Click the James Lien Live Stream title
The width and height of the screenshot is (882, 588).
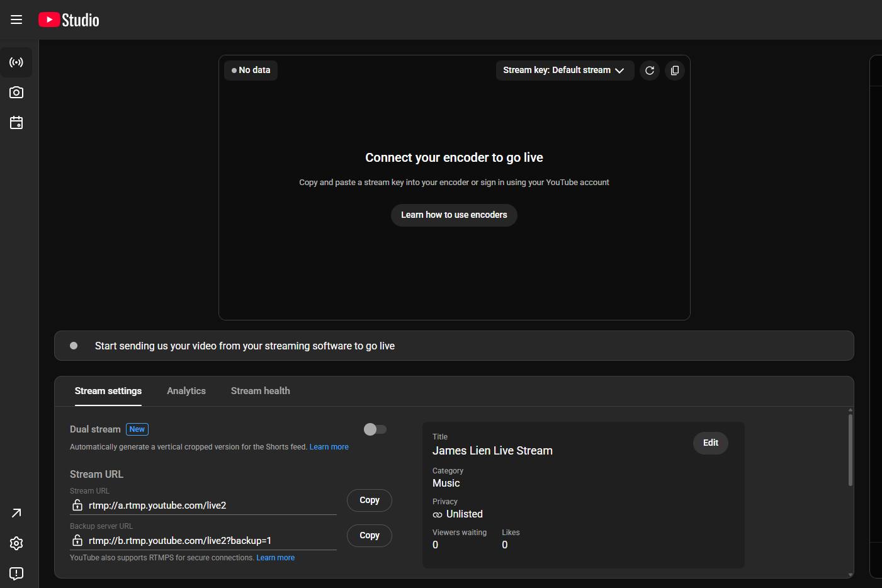[492, 451]
